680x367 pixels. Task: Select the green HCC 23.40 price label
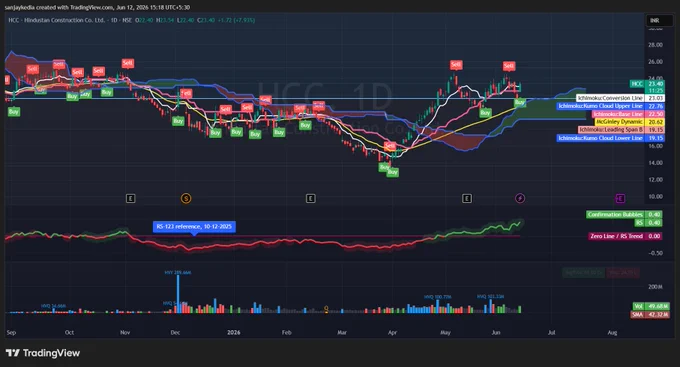click(647, 84)
